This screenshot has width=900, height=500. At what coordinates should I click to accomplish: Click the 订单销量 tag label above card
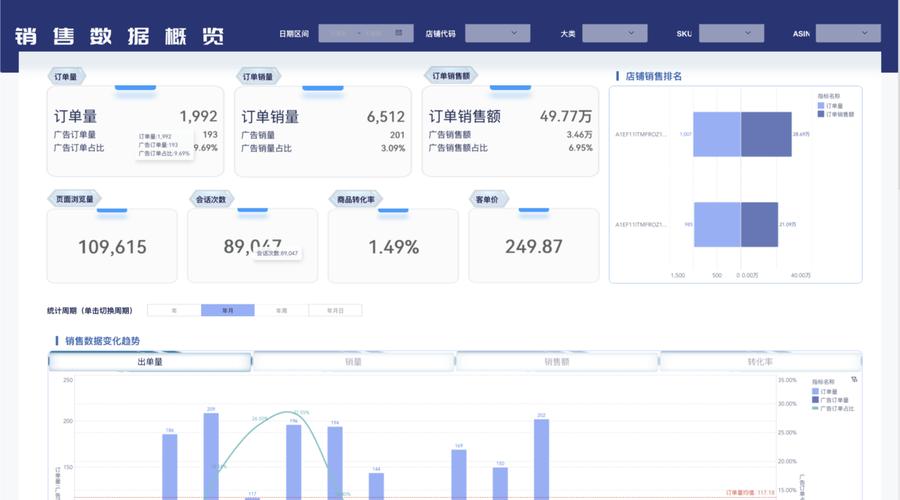pos(258,76)
